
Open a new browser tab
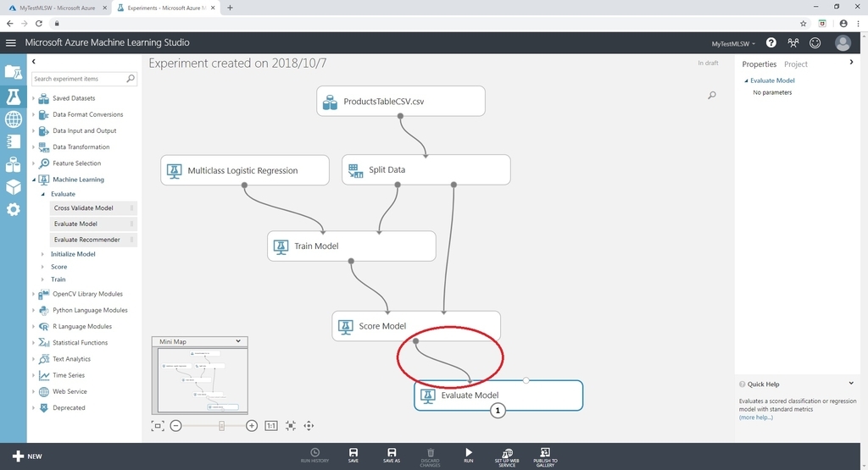[230, 8]
